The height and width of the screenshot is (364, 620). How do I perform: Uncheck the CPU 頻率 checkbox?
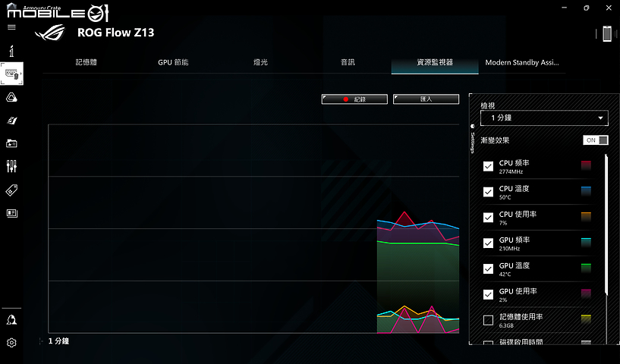tap(488, 166)
